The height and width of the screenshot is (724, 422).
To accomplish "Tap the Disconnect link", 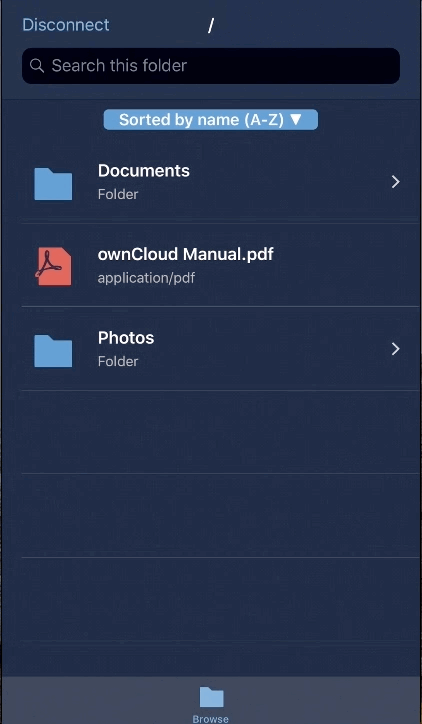I will point(66,25).
